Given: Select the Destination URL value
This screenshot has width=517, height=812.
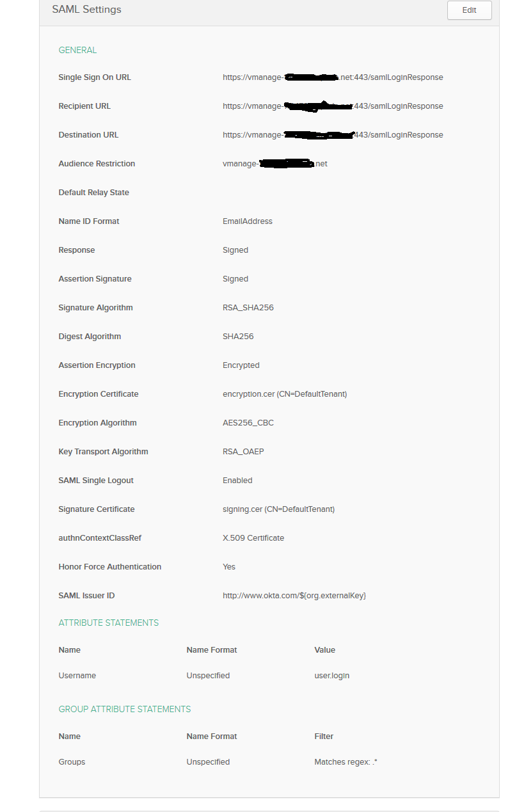Looking at the screenshot, I should click(x=333, y=134).
